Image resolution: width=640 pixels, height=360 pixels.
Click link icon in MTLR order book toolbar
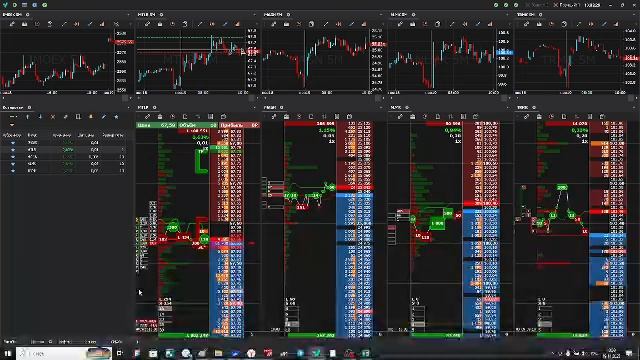tap(147, 117)
